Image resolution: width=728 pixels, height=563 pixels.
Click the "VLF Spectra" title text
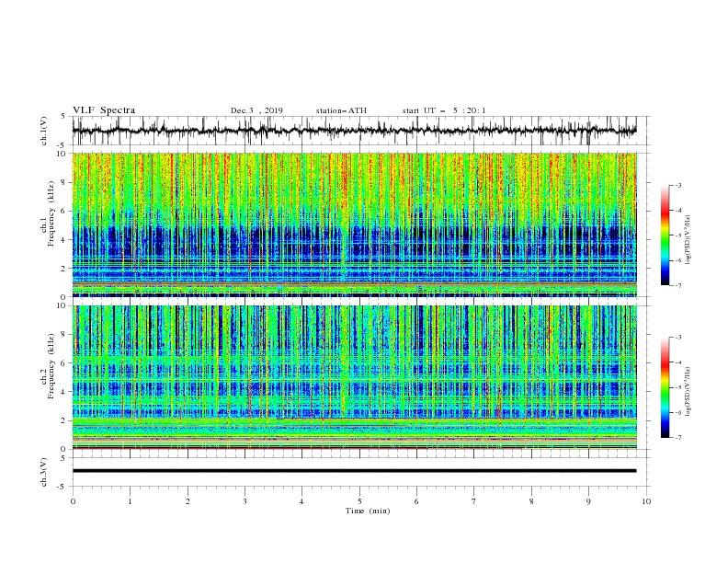(x=104, y=110)
